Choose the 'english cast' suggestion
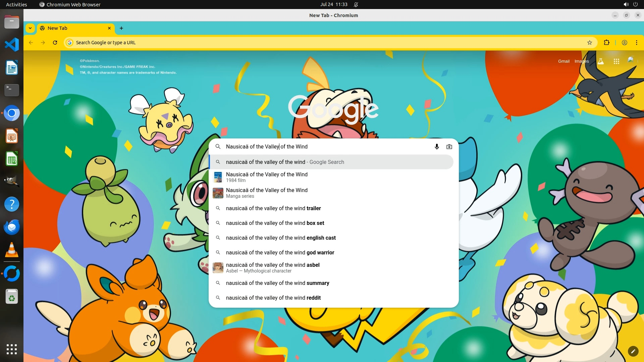Viewport: 644px width, 362px height. pos(281,238)
